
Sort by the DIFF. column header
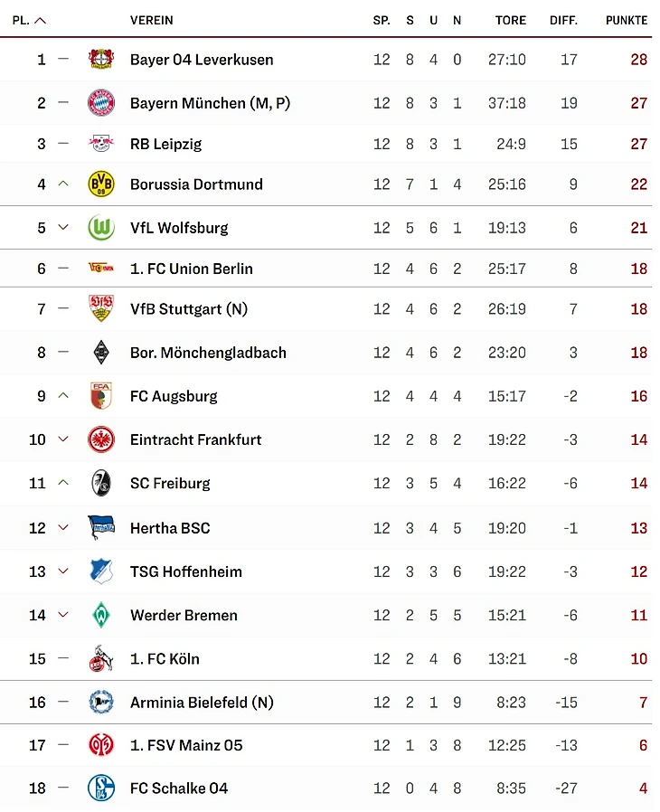(563, 20)
